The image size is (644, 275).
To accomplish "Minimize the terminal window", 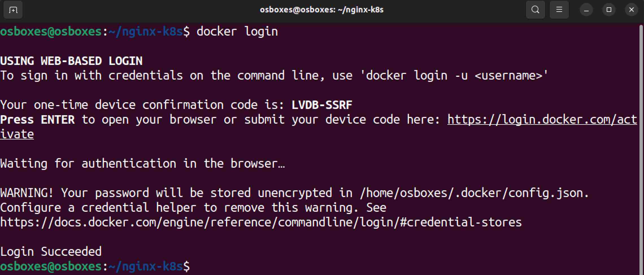I will pos(586,10).
